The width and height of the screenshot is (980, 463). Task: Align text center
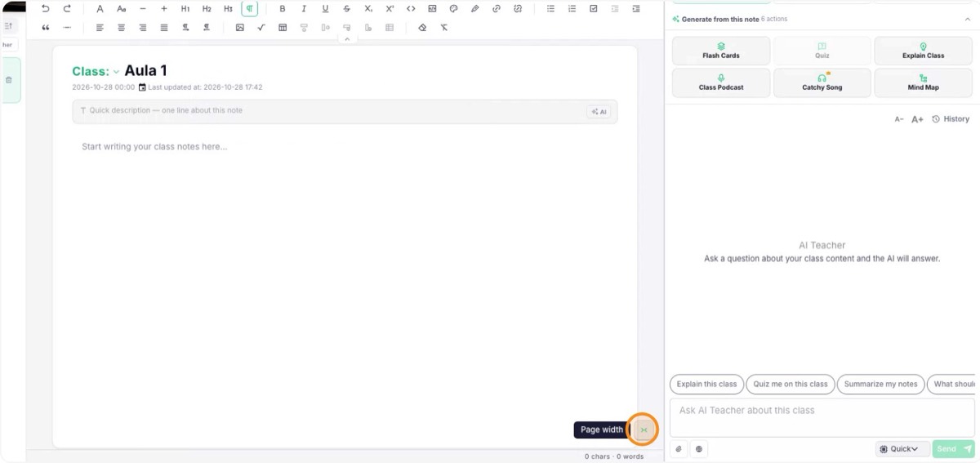point(121,27)
